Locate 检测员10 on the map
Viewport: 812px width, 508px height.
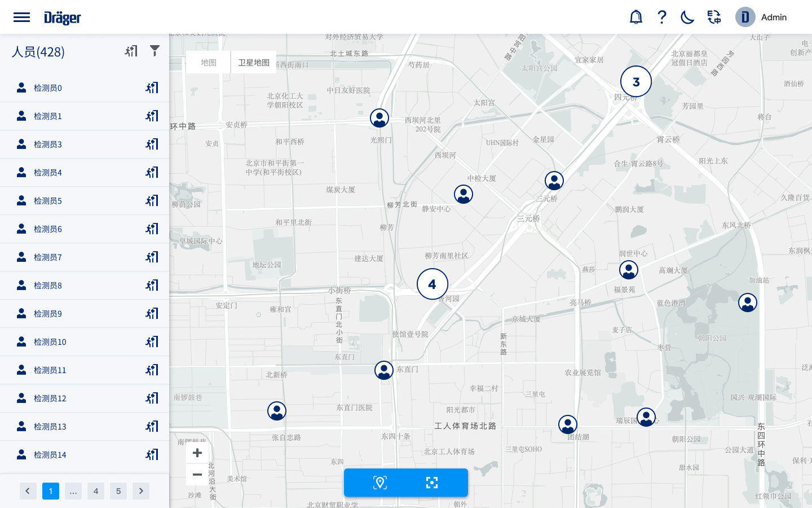[x=152, y=342]
